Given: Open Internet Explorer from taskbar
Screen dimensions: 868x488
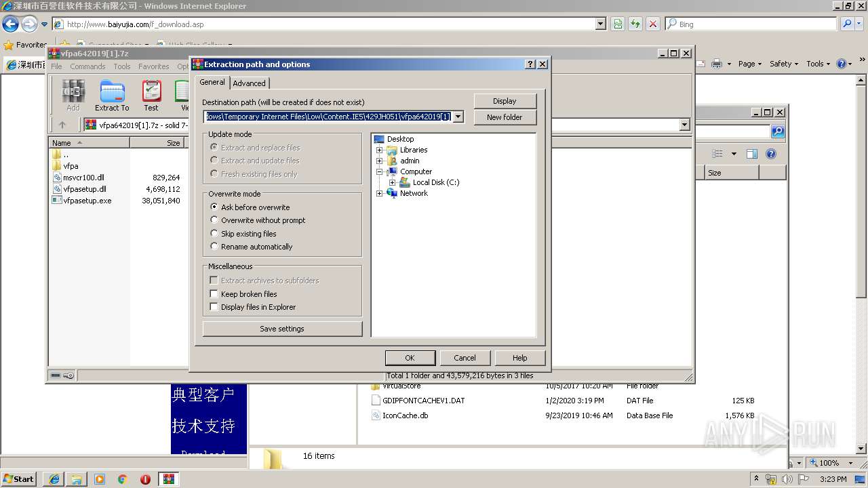Looking at the screenshot, I should tap(54, 479).
